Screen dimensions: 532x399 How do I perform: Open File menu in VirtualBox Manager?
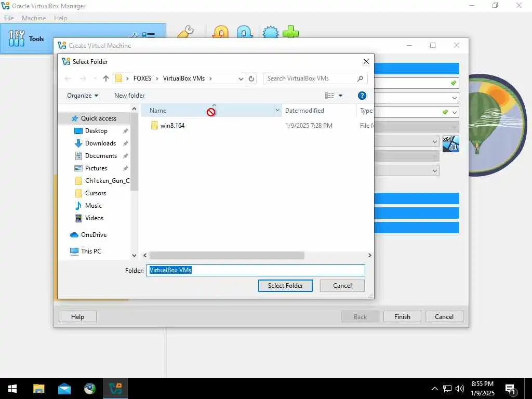9,18
